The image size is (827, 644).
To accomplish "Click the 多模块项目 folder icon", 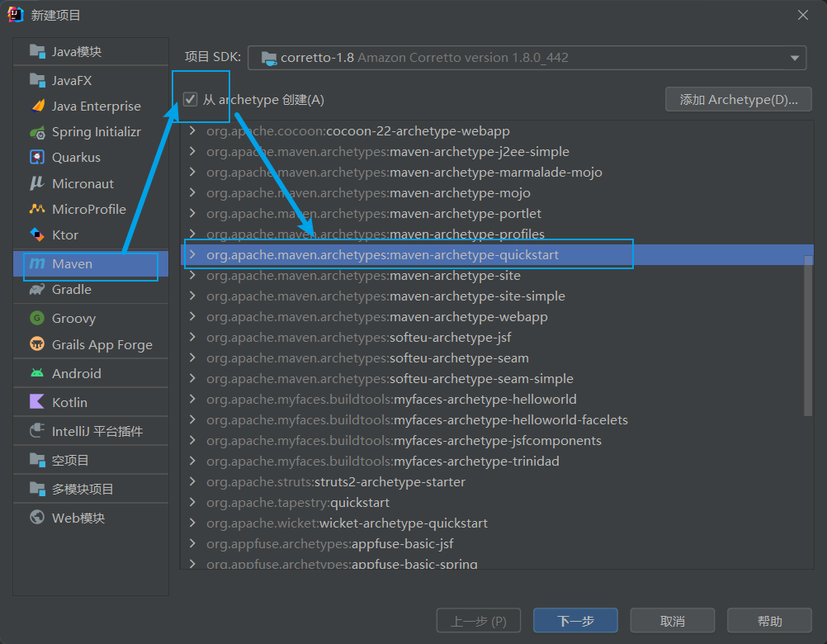I will pos(37,489).
